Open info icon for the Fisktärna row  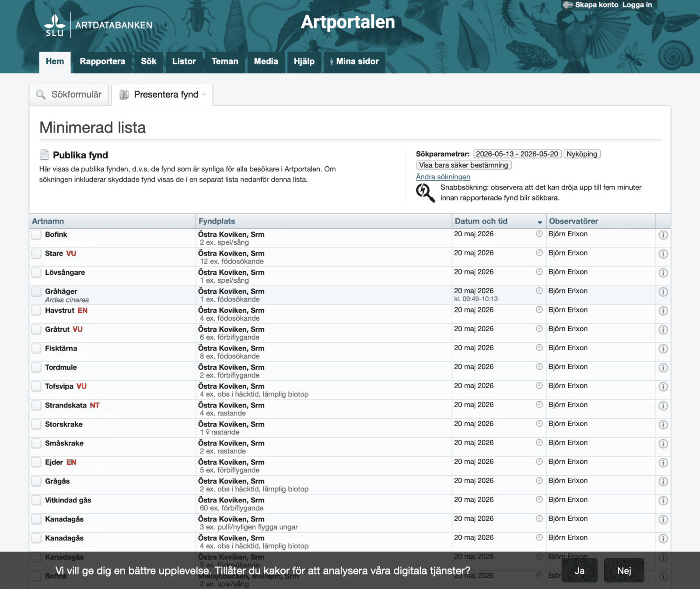coord(663,349)
